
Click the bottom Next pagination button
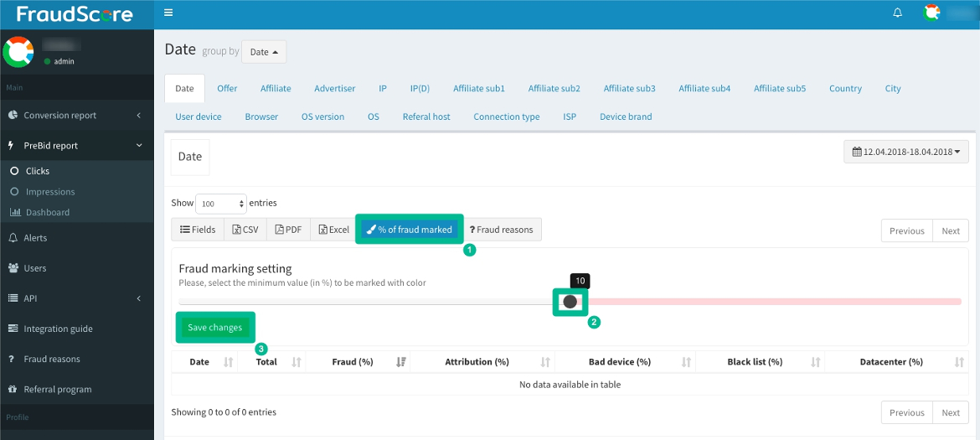(x=951, y=412)
